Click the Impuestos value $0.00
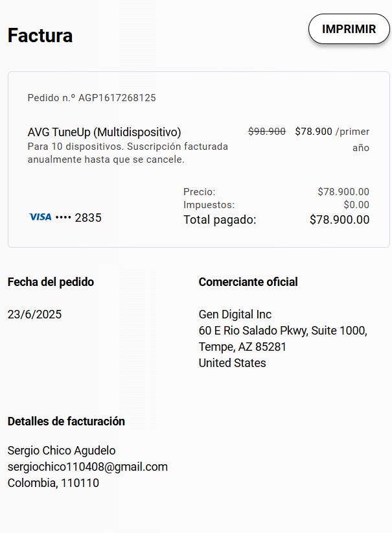Screen dimensions: 392x533 pyautogui.click(x=356, y=205)
